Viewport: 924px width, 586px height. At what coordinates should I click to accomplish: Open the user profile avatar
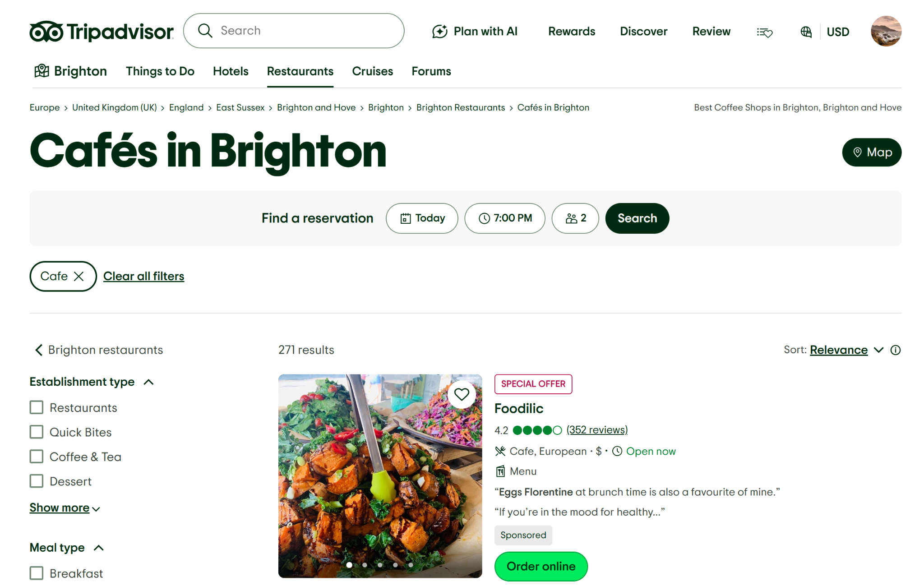[886, 31]
